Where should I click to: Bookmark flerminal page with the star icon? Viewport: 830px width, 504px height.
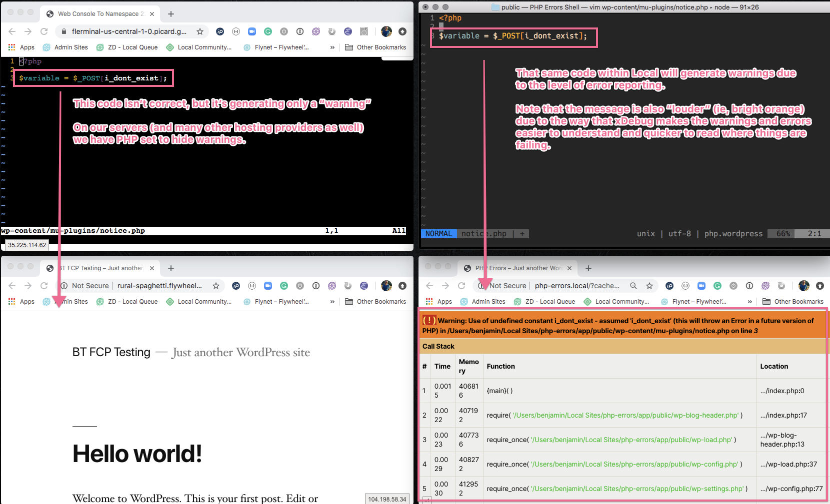pos(200,31)
